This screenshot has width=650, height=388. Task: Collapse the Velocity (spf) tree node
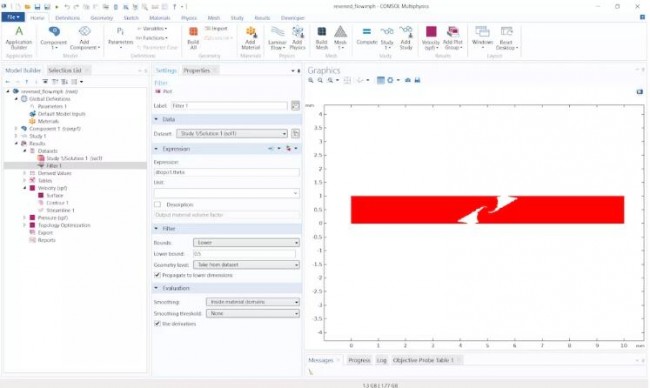(24, 188)
